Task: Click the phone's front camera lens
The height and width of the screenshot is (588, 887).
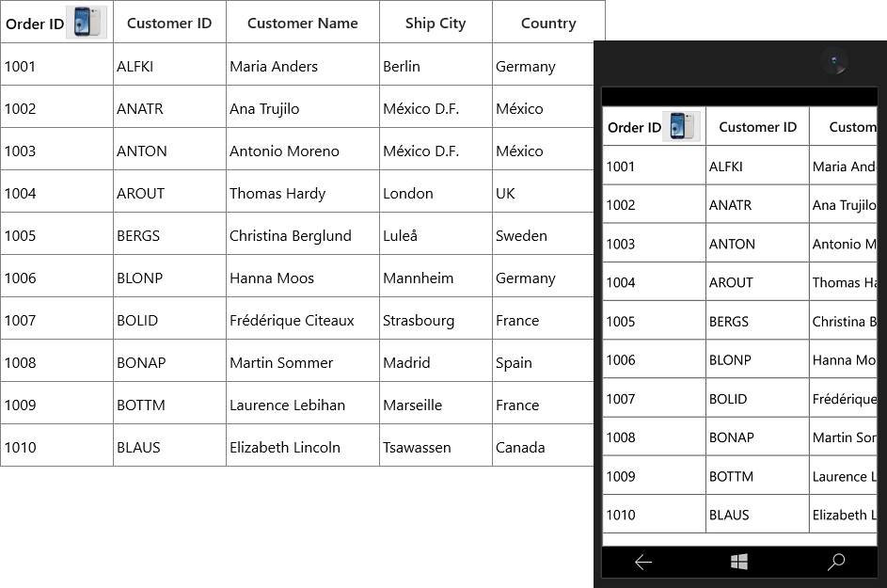Action: click(833, 60)
